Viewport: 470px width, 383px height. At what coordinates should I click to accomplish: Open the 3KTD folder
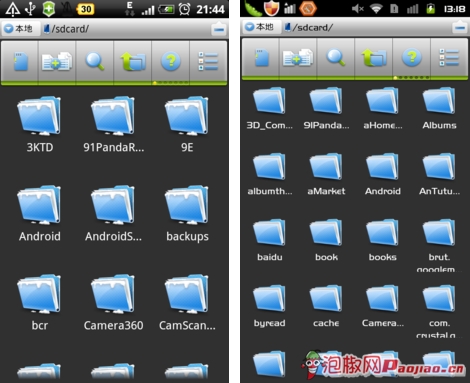[x=39, y=125]
